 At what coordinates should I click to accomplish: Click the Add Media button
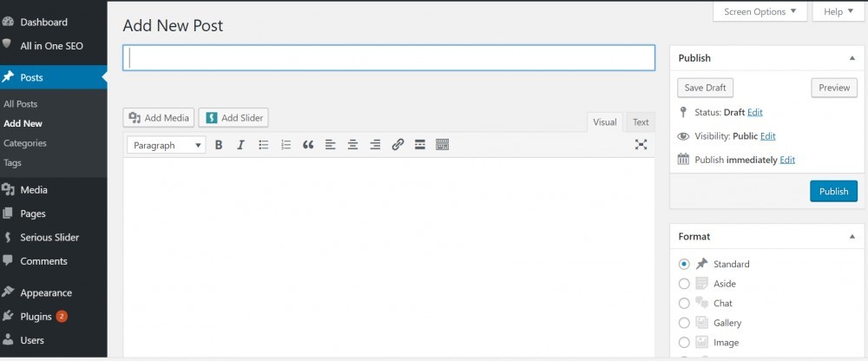[x=159, y=117]
